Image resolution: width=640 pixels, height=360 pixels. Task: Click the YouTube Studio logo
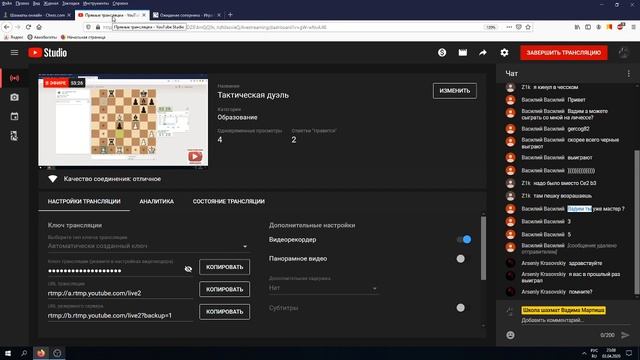click(47, 53)
